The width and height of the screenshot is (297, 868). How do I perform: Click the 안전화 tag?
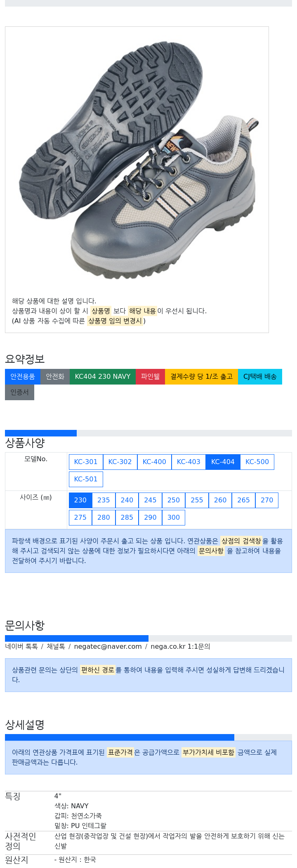coord(55,377)
